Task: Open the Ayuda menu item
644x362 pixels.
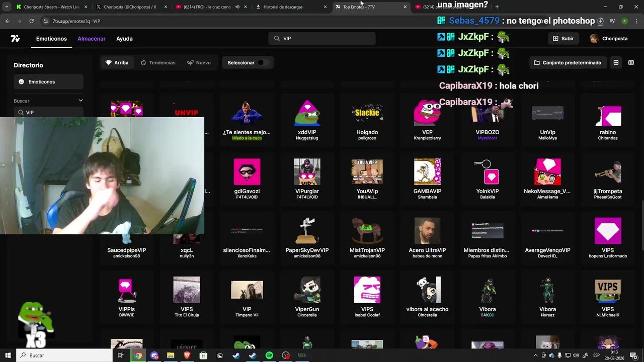Action: click(124, 39)
